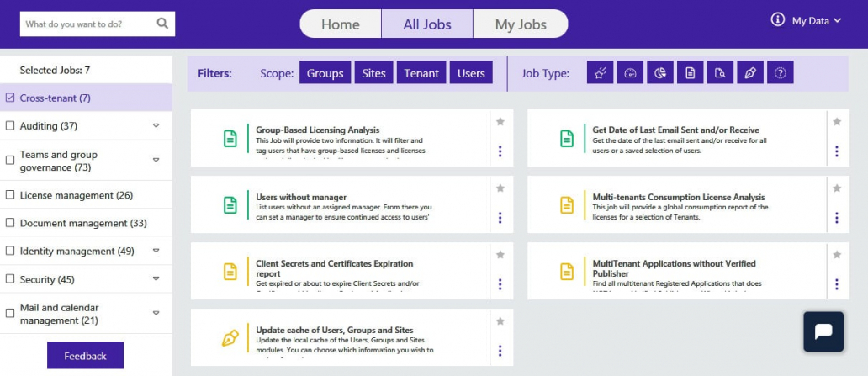Viewport: 868px width, 376px height.
Task: Switch to the All Jobs tab
Action: click(426, 24)
